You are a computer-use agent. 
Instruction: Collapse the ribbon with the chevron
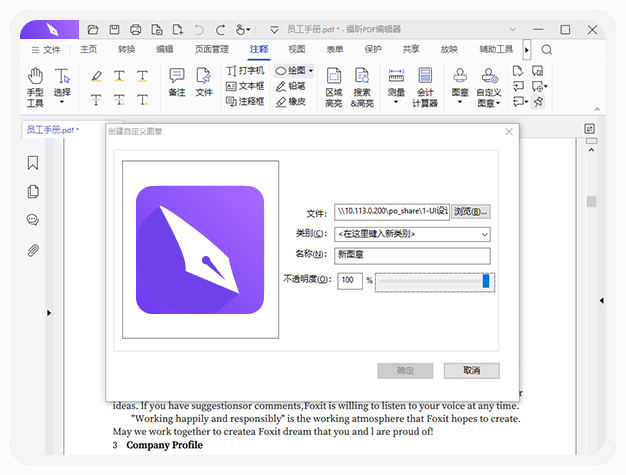597,109
